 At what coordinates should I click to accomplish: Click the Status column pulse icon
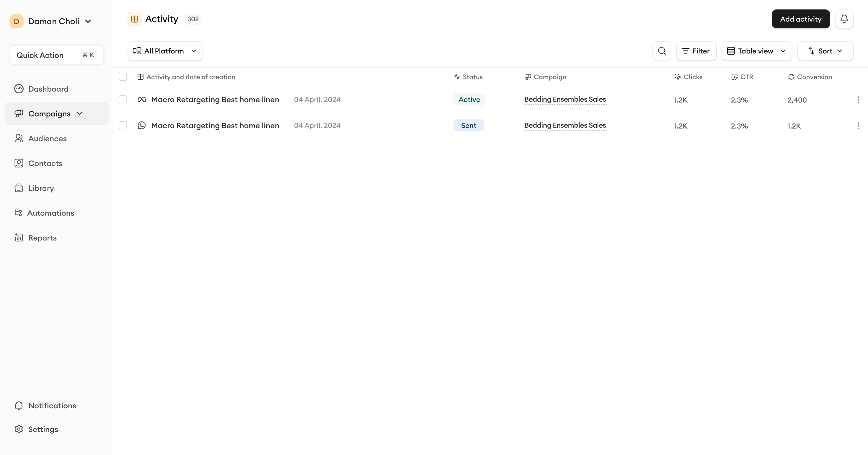tap(457, 77)
